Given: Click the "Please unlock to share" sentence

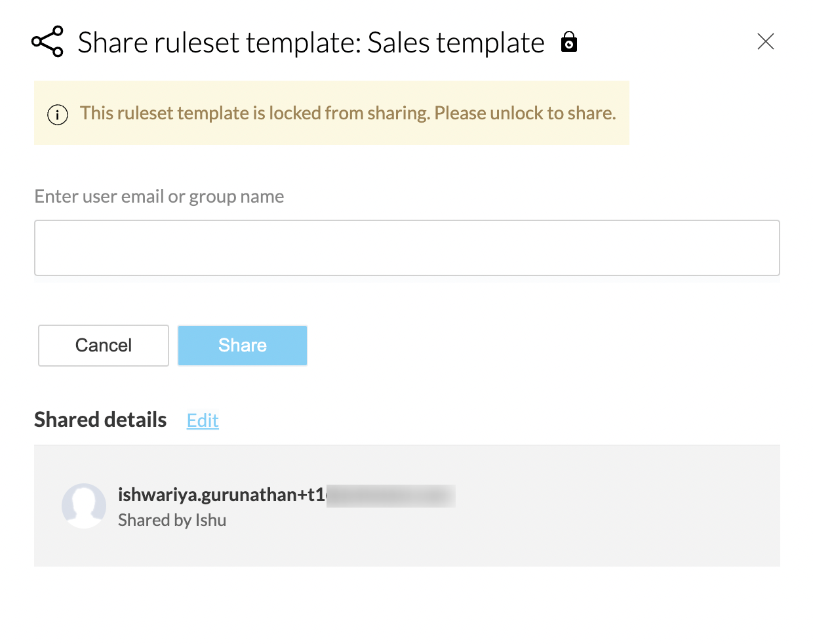Looking at the screenshot, I should click(525, 113).
